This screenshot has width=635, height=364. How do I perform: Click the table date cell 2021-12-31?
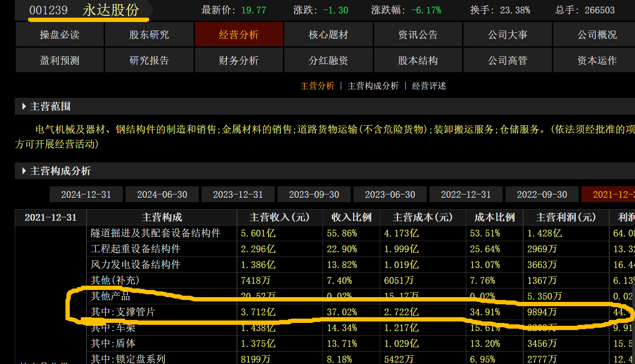click(51, 217)
